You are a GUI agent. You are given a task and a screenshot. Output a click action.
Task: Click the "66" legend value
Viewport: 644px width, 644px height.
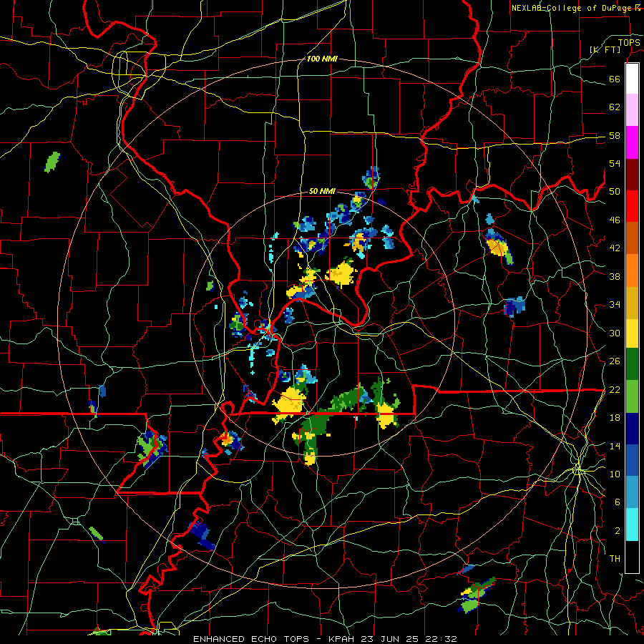click(x=615, y=79)
